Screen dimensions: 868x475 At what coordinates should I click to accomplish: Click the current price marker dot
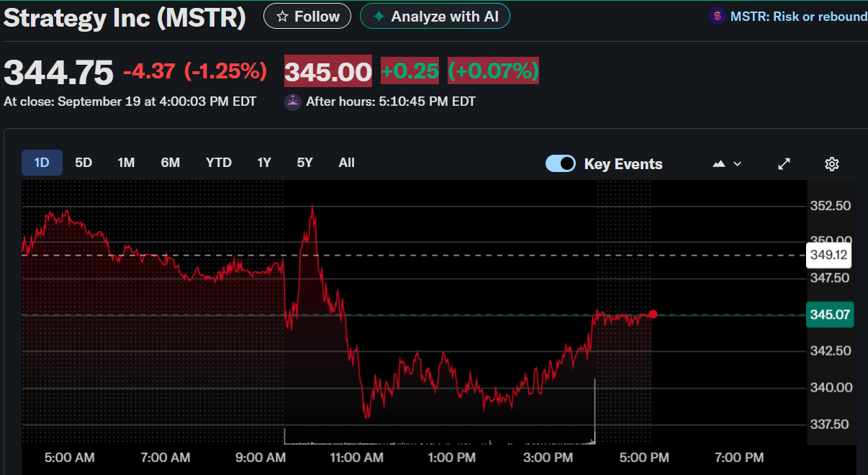click(x=653, y=314)
